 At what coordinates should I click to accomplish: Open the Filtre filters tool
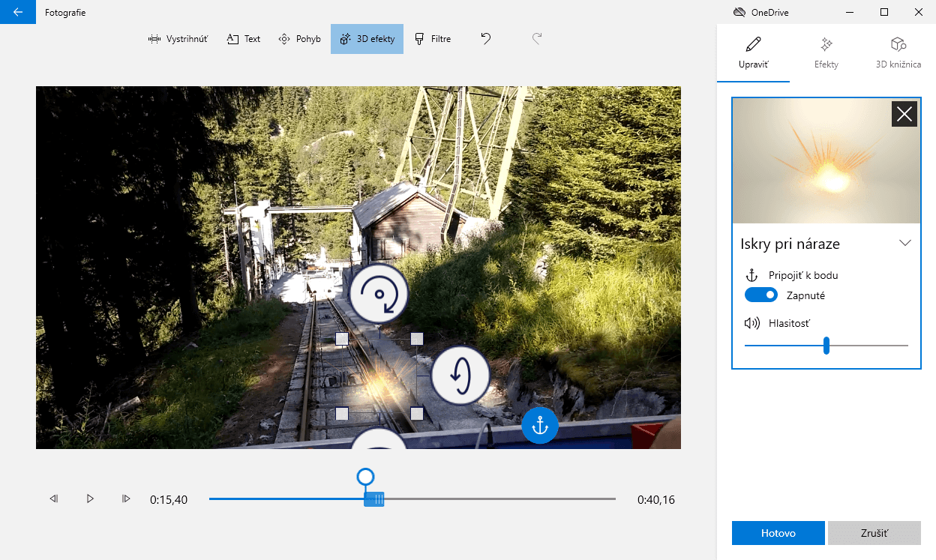click(x=433, y=39)
